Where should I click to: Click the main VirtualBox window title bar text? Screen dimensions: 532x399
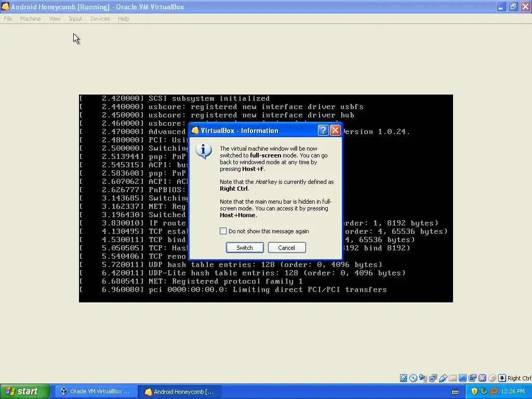pyautogui.click(x=98, y=7)
